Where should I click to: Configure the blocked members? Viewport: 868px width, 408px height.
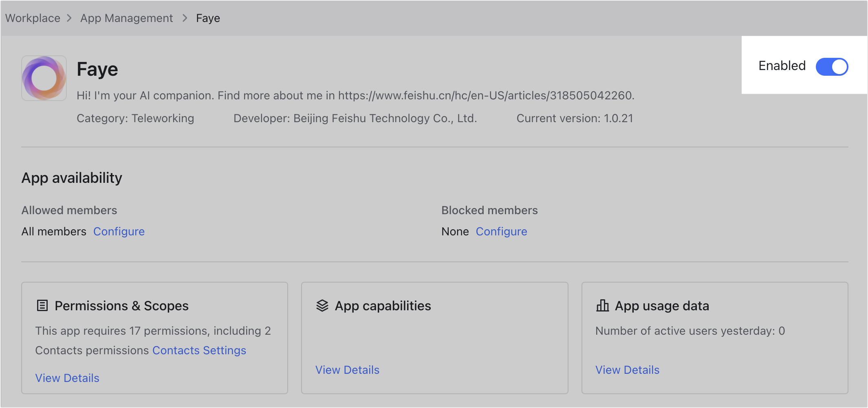tap(501, 231)
